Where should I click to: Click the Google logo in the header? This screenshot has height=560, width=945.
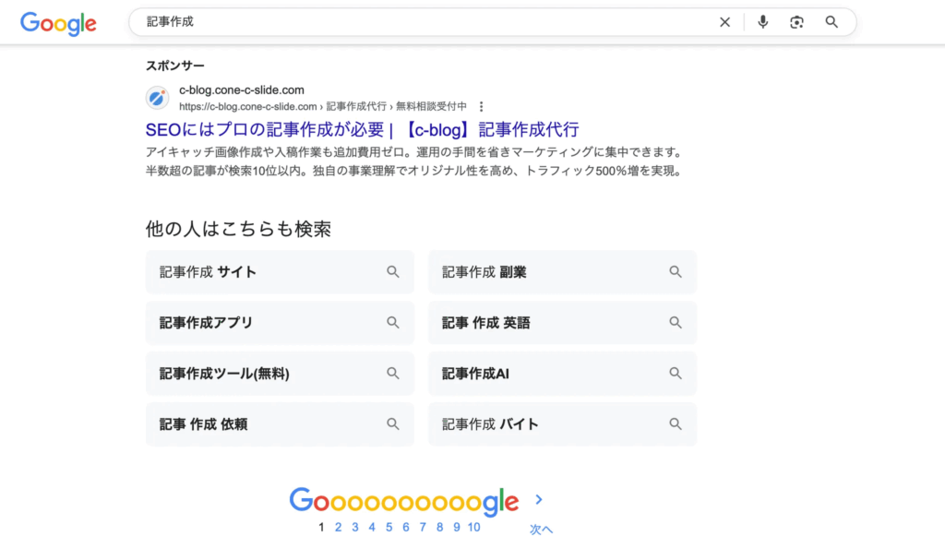pyautogui.click(x=58, y=23)
